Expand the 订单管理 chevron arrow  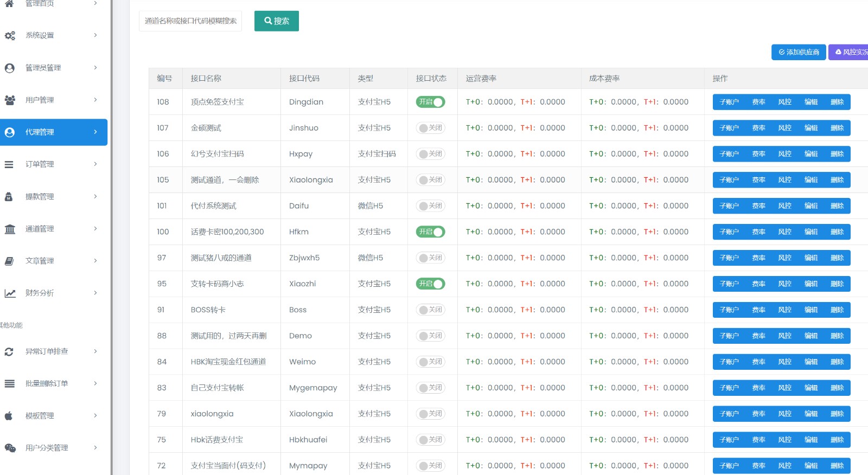coord(95,164)
